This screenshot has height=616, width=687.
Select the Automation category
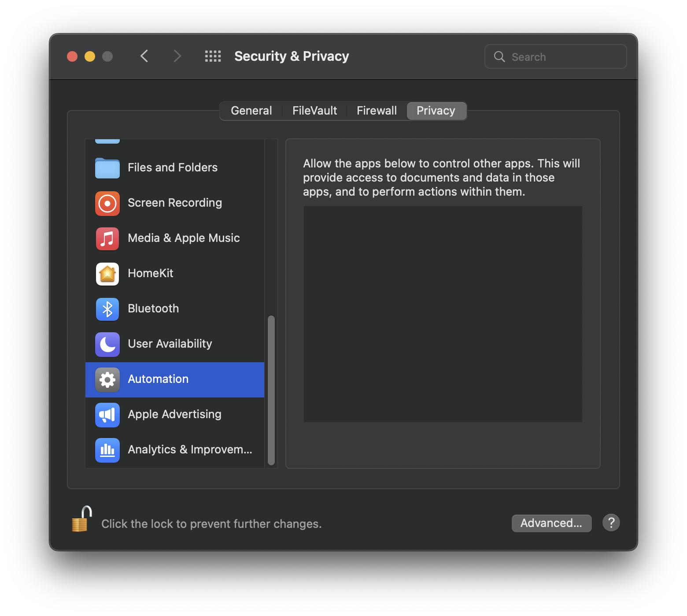(x=158, y=379)
